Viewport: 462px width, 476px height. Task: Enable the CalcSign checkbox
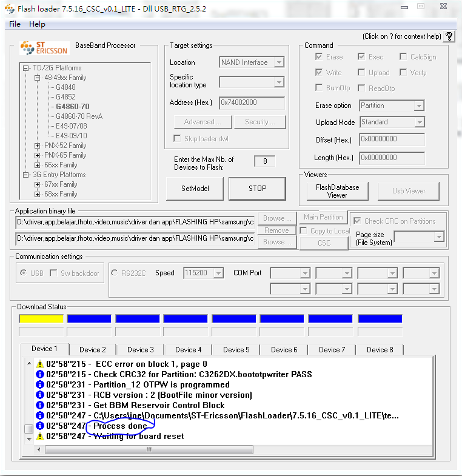point(403,56)
